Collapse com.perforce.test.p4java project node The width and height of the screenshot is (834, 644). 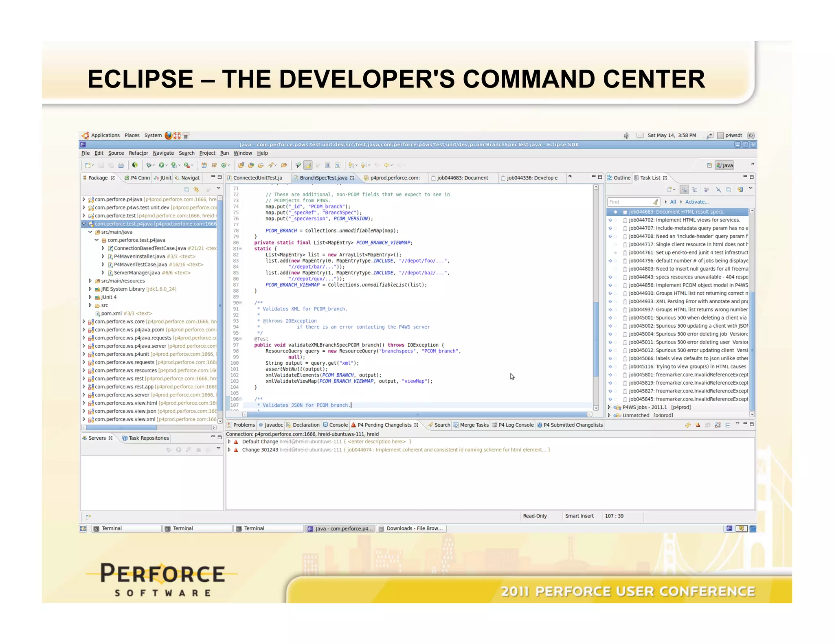[84, 224]
